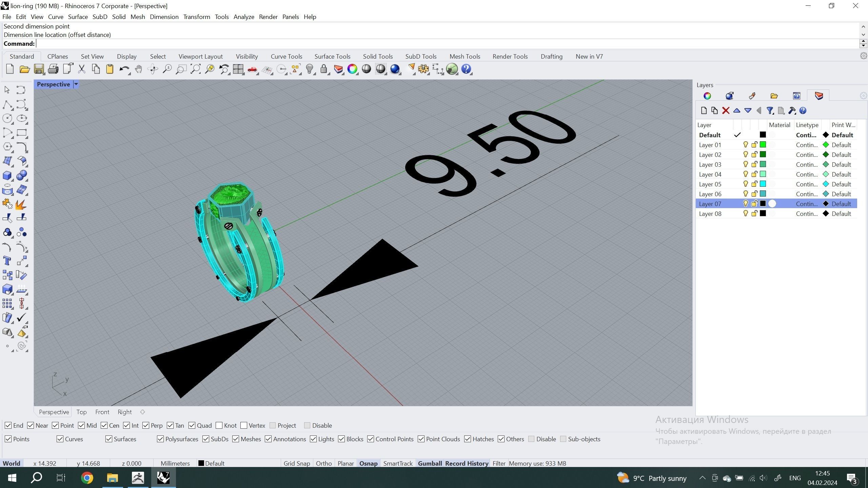Open the Analyze menu

(244, 17)
